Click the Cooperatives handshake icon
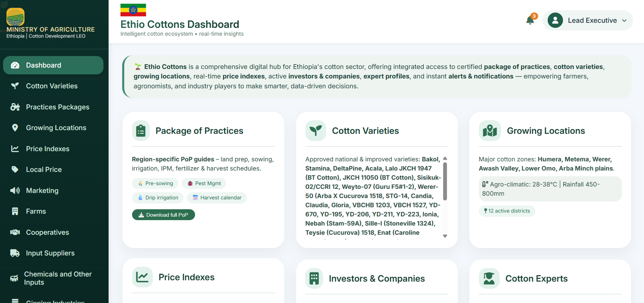 15,232
